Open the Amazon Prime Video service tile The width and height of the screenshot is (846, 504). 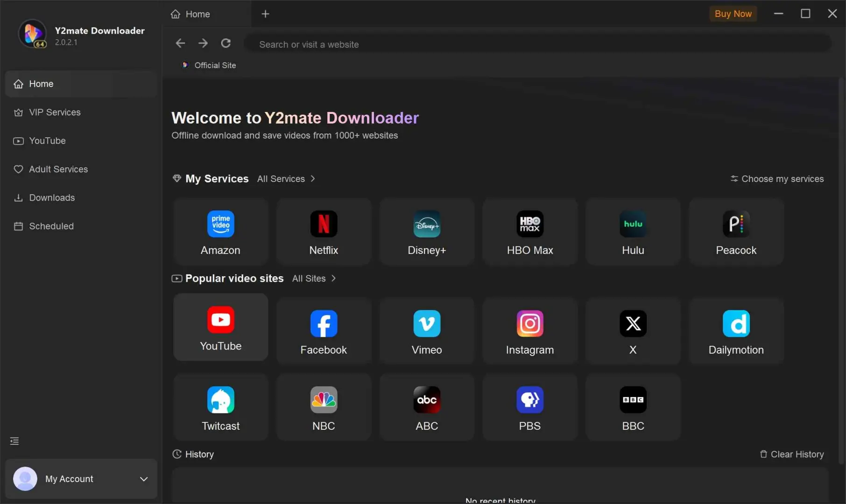220,232
